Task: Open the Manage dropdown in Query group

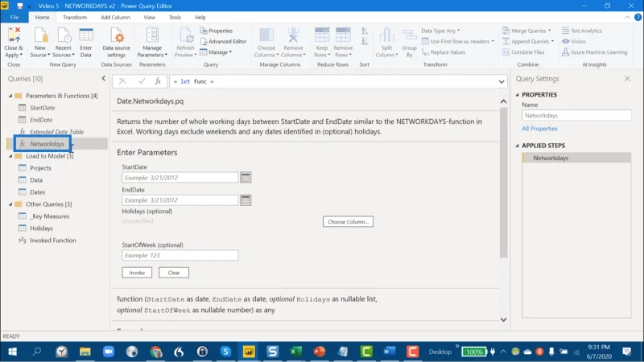Action: click(x=216, y=52)
